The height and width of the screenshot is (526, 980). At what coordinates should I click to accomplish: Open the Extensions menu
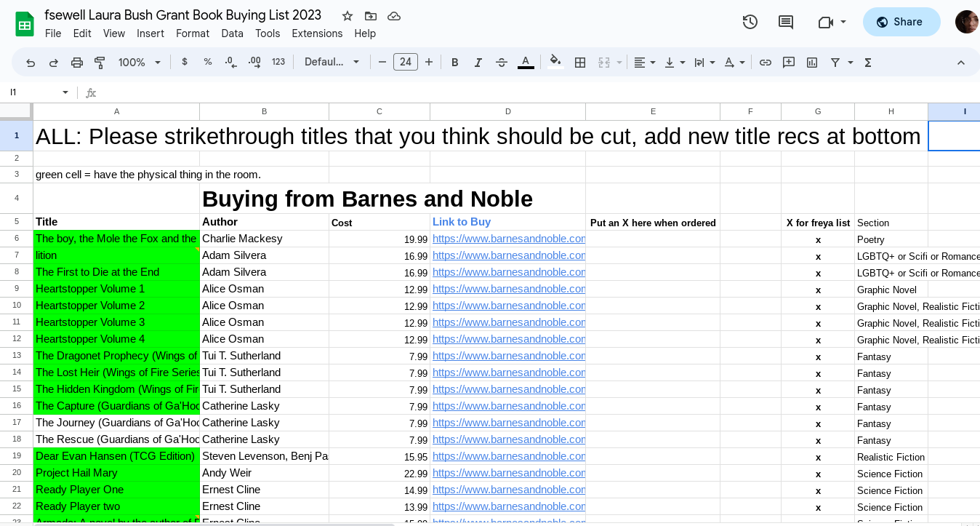pyautogui.click(x=317, y=33)
